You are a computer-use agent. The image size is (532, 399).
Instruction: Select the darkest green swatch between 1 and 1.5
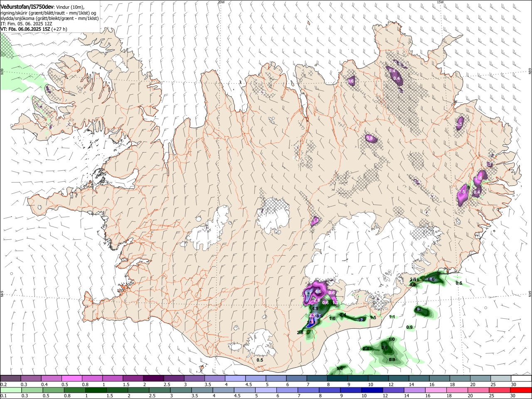[96, 390]
